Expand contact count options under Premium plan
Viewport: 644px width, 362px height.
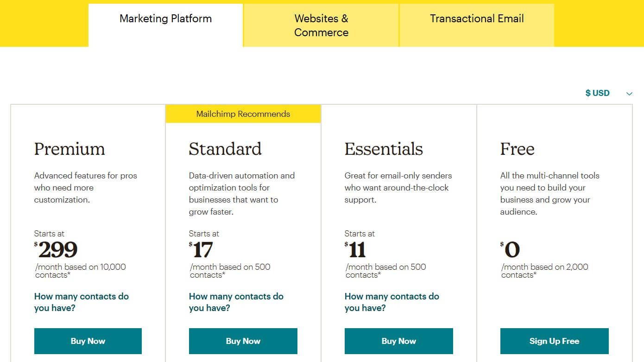(x=81, y=302)
